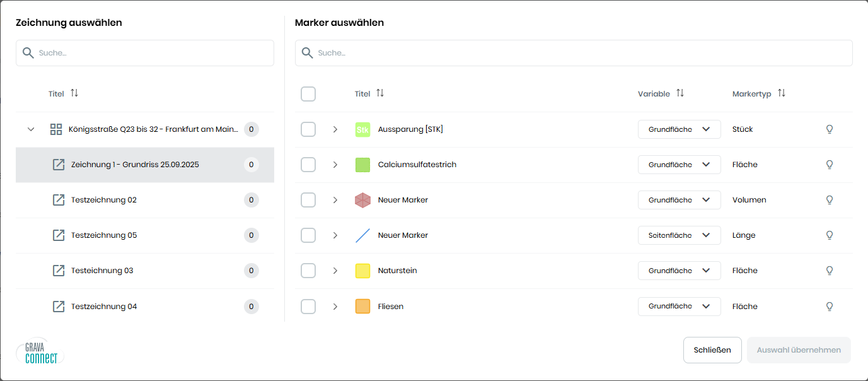868x381 pixels.
Task: Open the external-link icon for Testzeichnung 02
Action: [x=59, y=200]
